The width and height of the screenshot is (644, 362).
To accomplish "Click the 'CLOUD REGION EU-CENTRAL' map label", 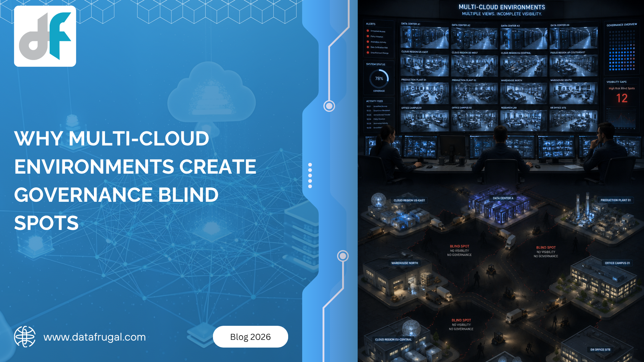I will pyautogui.click(x=393, y=340).
